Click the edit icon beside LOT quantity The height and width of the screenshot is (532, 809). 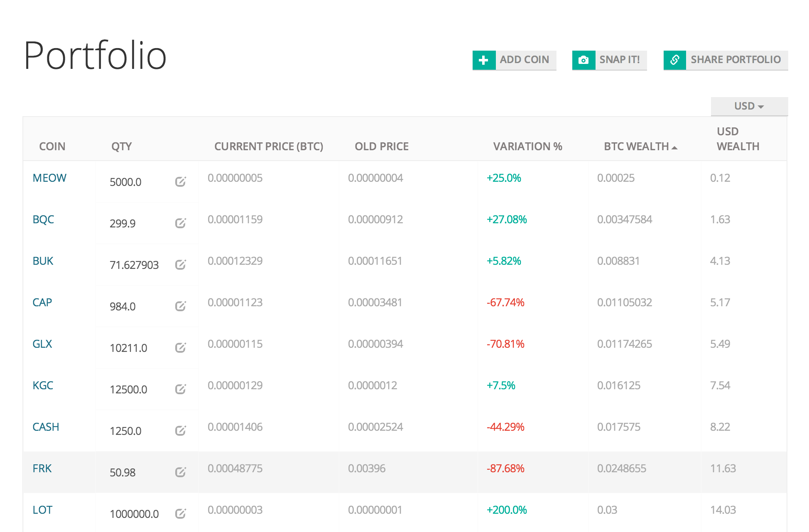(180, 514)
